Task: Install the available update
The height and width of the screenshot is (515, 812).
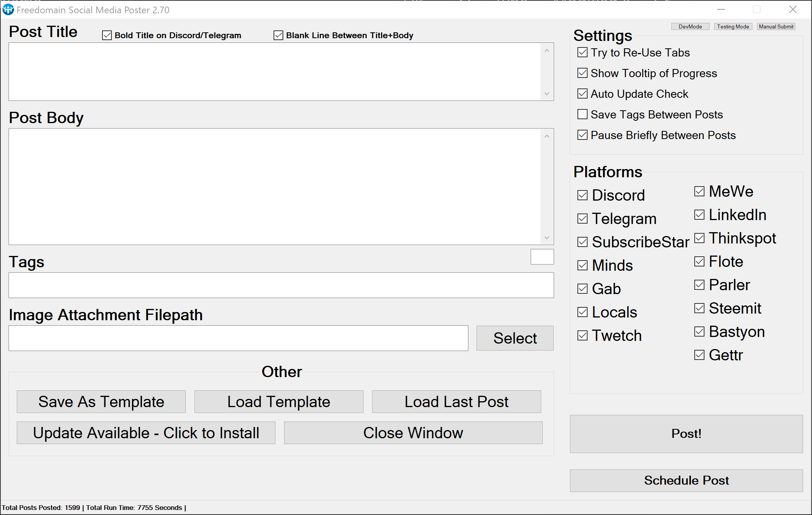Action: tap(146, 433)
